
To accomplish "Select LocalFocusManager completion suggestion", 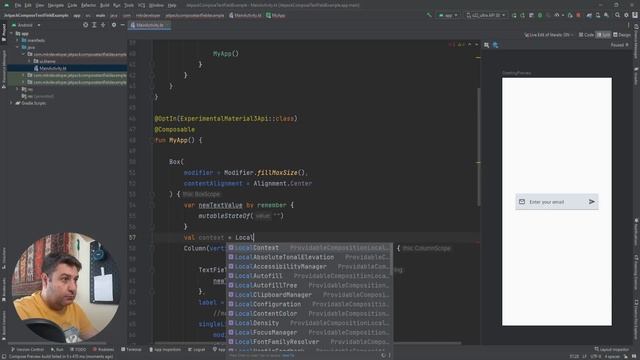I will (x=309, y=332).
